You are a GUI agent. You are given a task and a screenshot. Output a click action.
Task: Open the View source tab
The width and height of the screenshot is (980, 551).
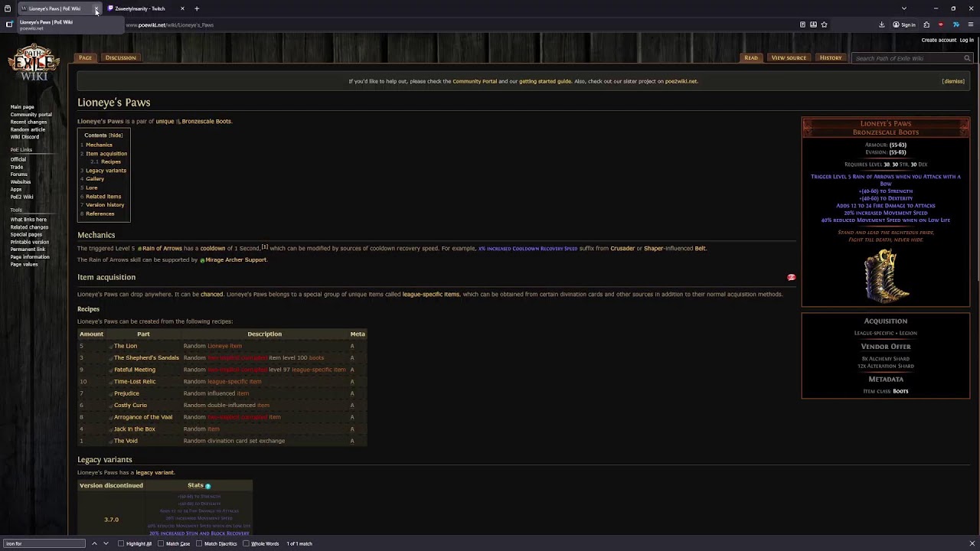(x=789, y=57)
